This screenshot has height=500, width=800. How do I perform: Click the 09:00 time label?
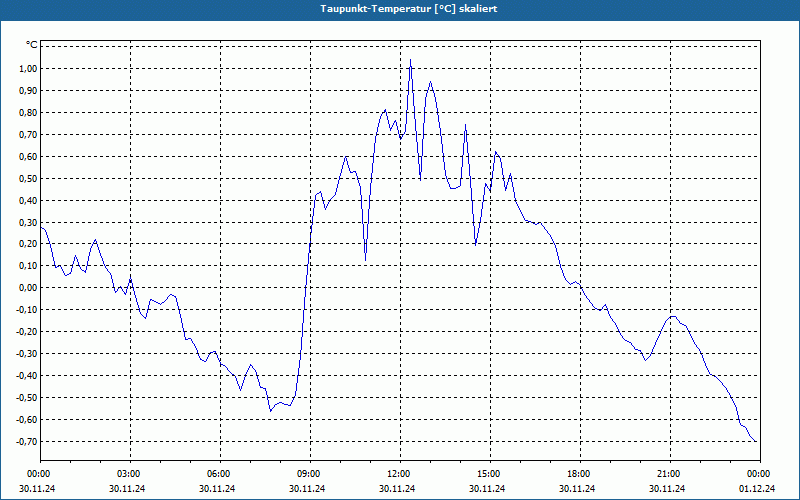(x=310, y=474)
